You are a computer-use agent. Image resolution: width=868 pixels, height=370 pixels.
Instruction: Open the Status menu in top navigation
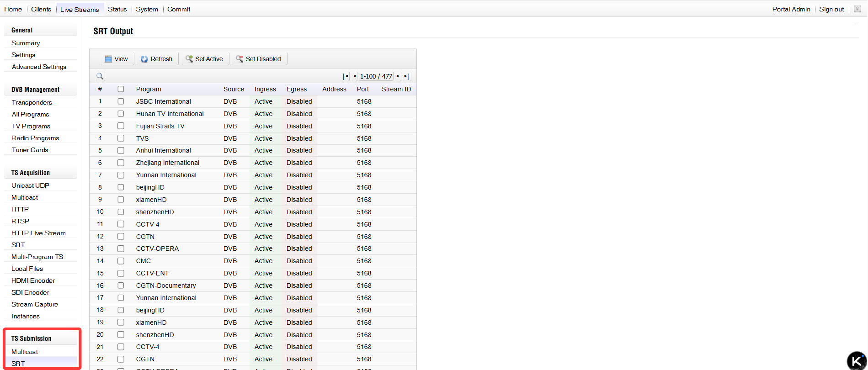pyautogui.click(x=117, y=9)
